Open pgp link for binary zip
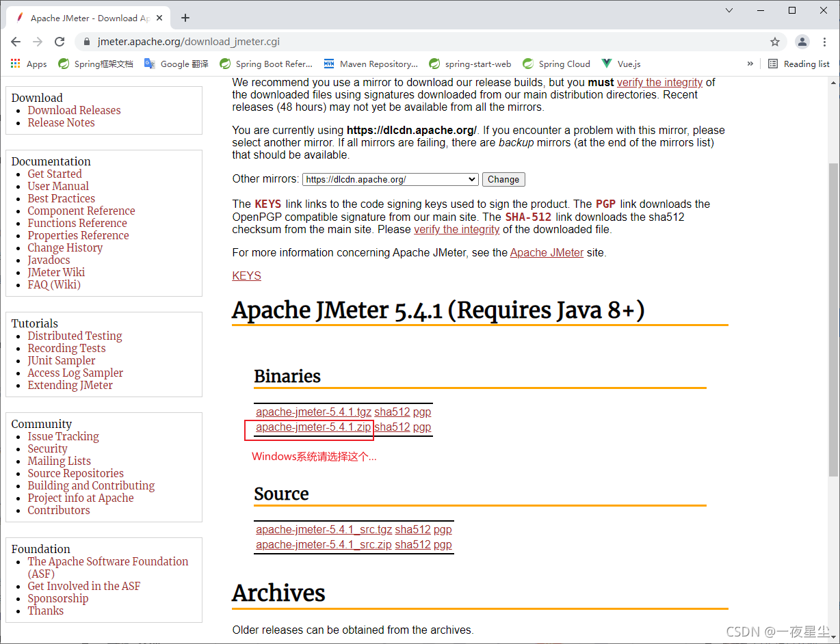 (422, 427)
